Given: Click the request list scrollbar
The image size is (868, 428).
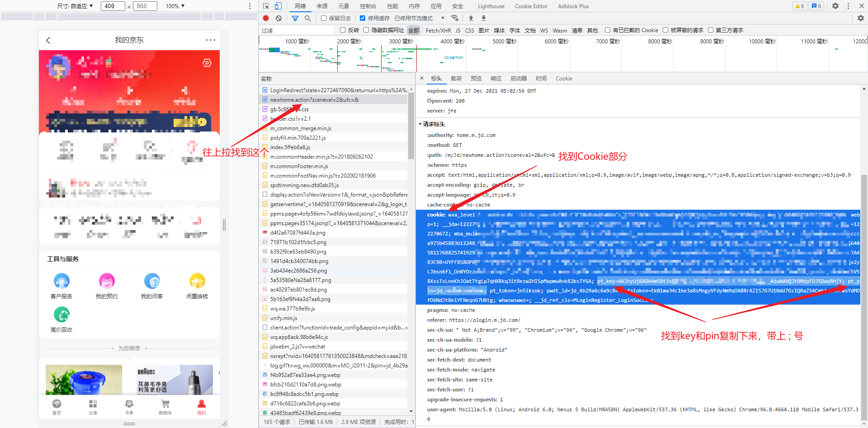Looking at the screenshot, I should [411, 126].
